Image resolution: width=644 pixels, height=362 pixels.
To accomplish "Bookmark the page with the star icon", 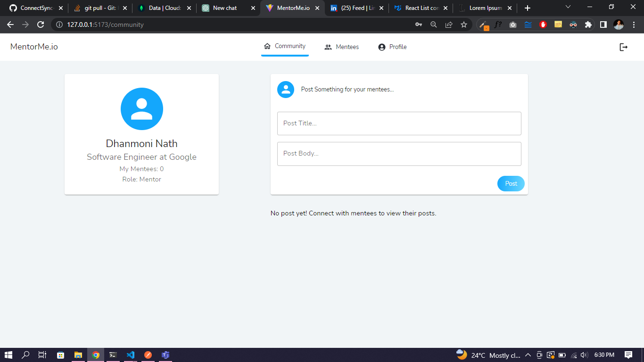I will pyautogui.click(x=464, y=25).
